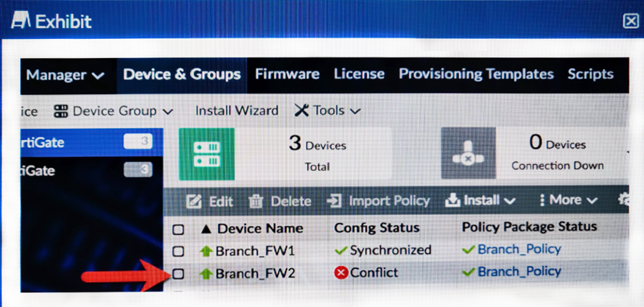Click the Policy Package Status column header

(x=529, y=227)
